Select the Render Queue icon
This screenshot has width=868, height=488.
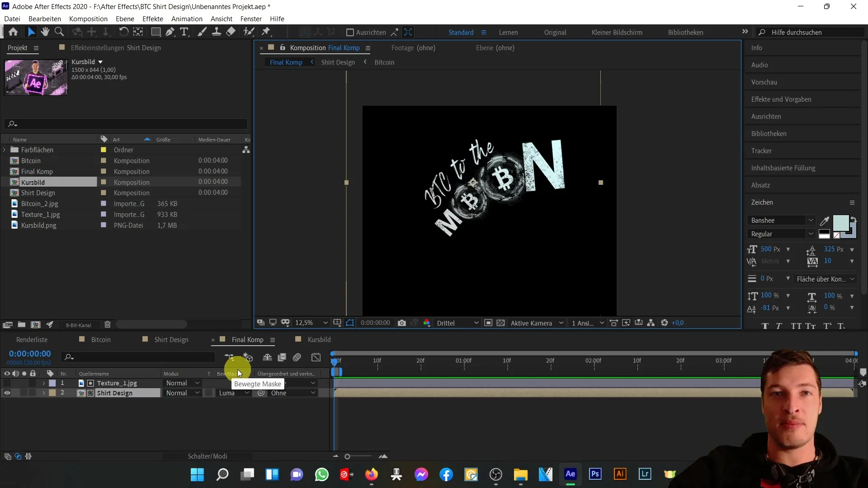click(32, 340)
